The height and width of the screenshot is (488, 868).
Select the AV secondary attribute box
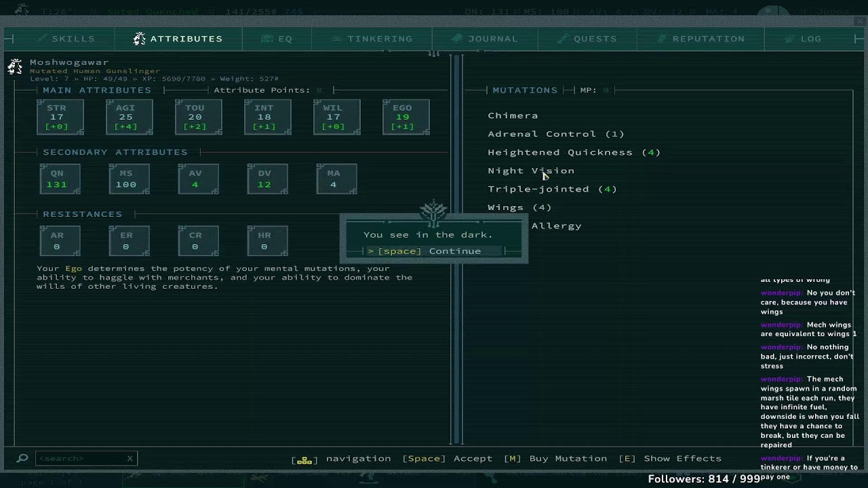[199, 179]
